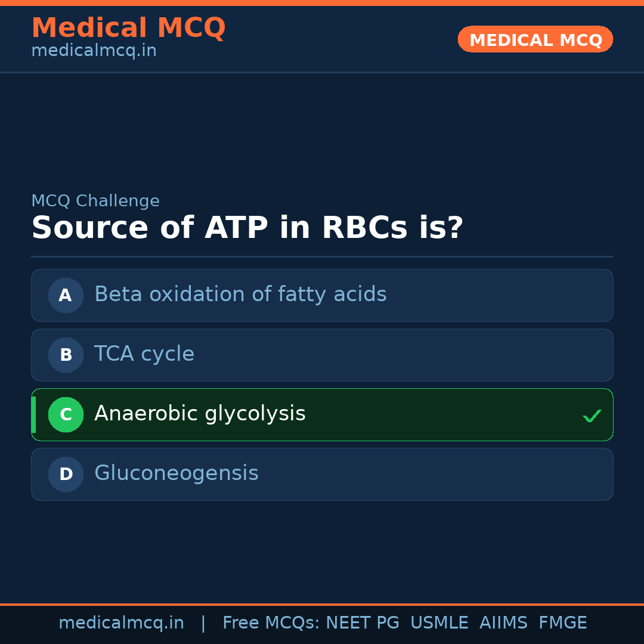
Task: Click USMLE in the footer
Action: coord(439,623)
